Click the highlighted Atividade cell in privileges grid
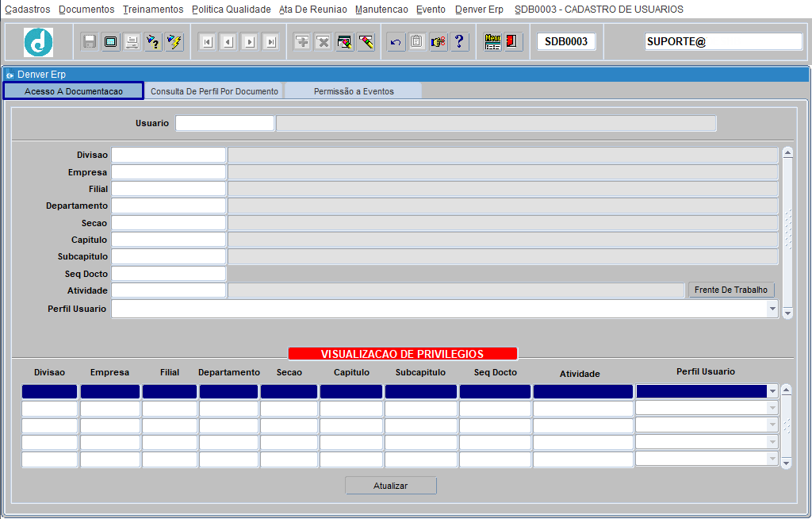Viewport: 812px width, 519px height. click(x=583, y=391)
